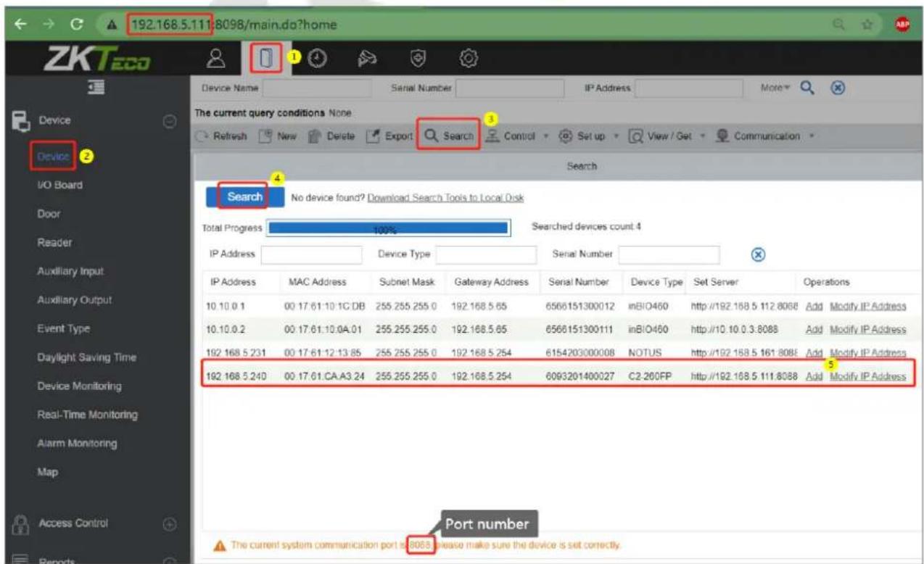Image resolution: width=924 pixels, height=564 pixels.
Task: Add the C2-260FP device 192.168.5.240
Action: click(814, 377)
